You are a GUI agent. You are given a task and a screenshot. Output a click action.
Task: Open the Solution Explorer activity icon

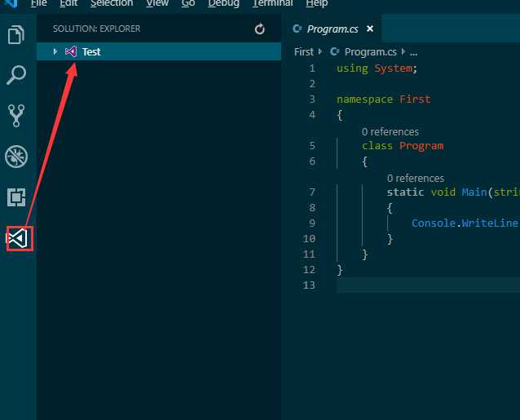click(18, 238)
